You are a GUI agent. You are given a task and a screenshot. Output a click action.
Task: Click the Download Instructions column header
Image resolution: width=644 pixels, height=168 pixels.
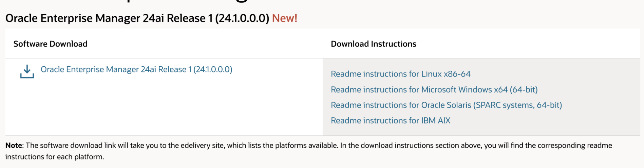(x=373, y=44)
